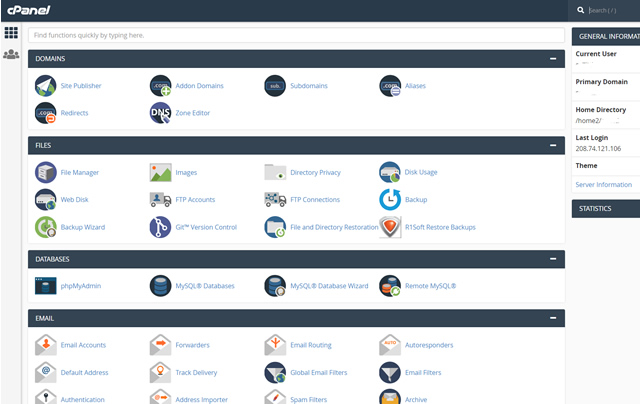Open the Email Accounts icon
This screenshot has height=404, width=640.
(46, 345)
